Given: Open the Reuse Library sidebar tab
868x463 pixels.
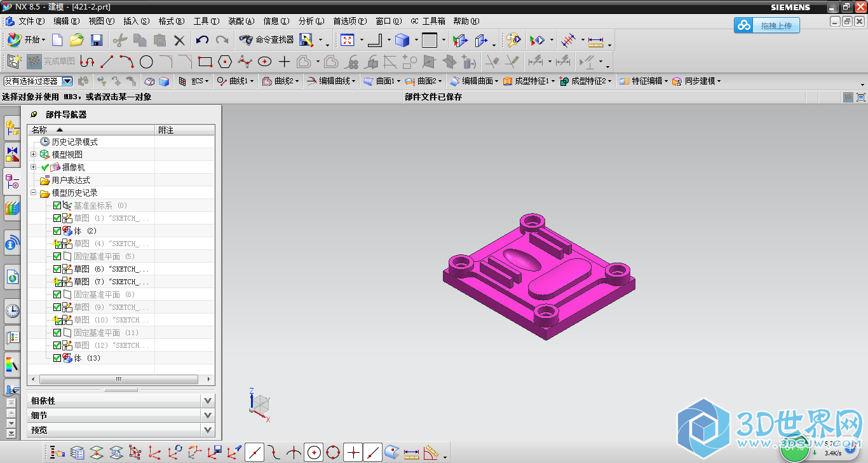Looking at the screenshot, I should (x=12, y=208).
